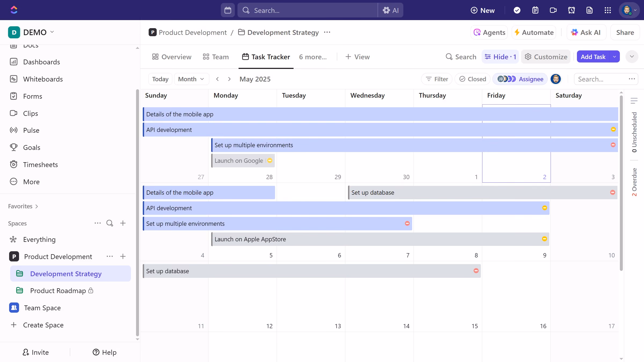Open the Product Development space ellipsis menu

(x=110, y=256)
